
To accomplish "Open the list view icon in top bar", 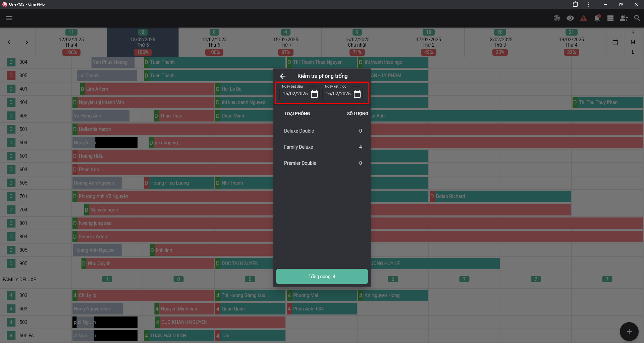I will pos(610,18).
